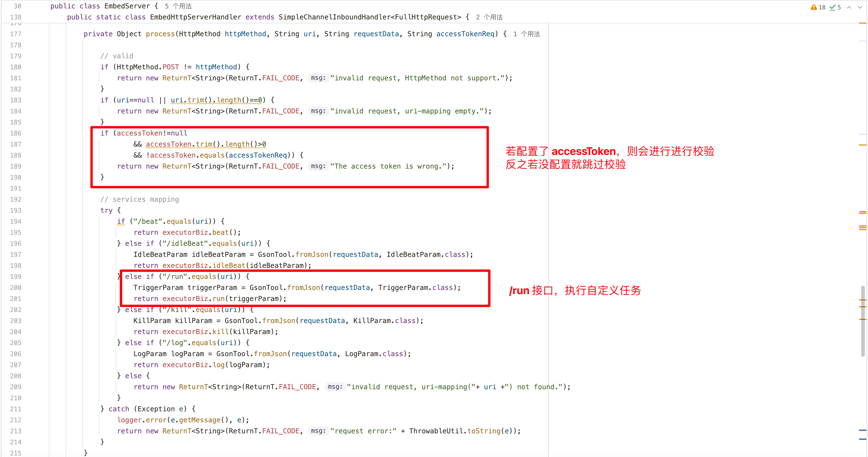Viewport: 868px width, 457px height.
Task: Click the blue stripe marker near bottom right
Action: (x=862, y=430)
